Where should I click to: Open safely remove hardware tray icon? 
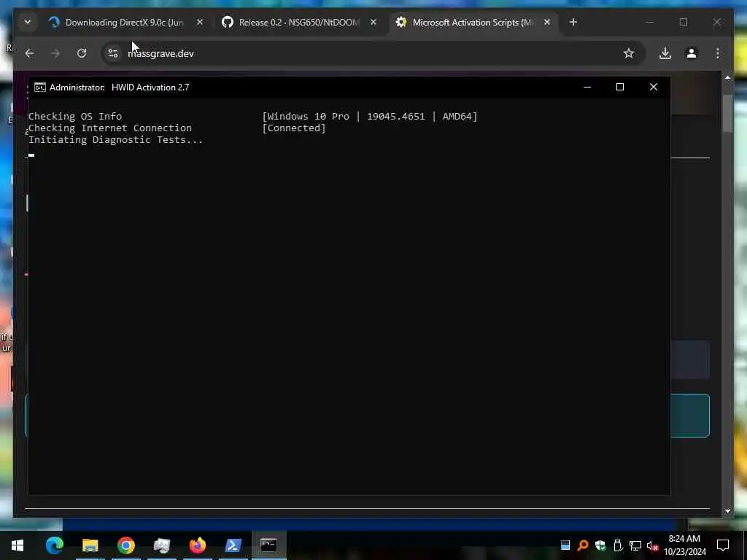(618, 545)
